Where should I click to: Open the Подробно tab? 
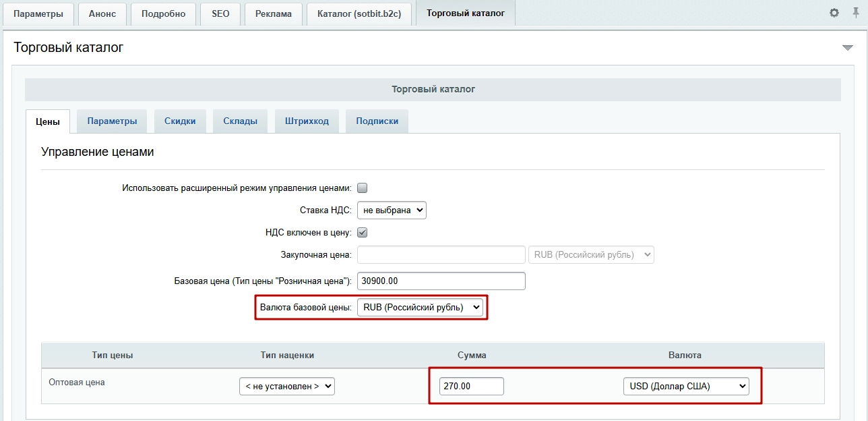pos(163,13)
